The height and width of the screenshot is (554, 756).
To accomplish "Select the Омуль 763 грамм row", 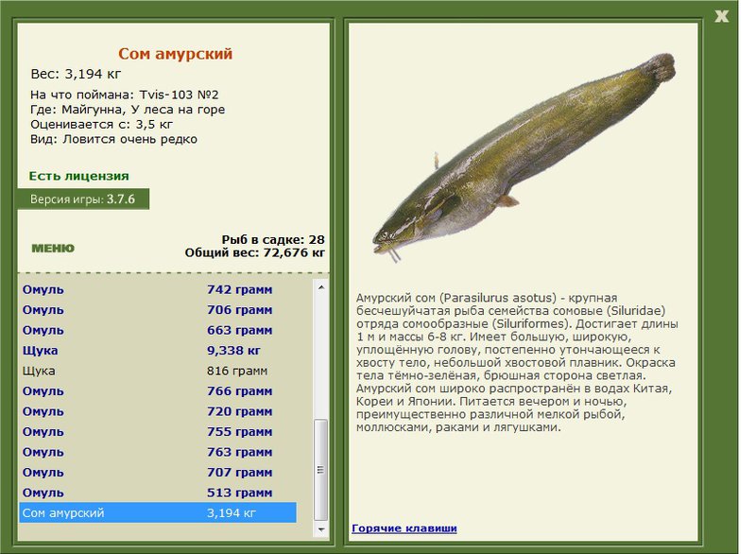I will (158, 452).
